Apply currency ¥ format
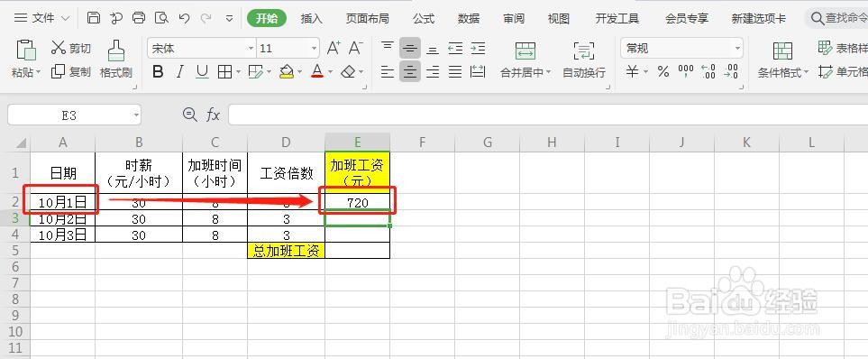 632,71
